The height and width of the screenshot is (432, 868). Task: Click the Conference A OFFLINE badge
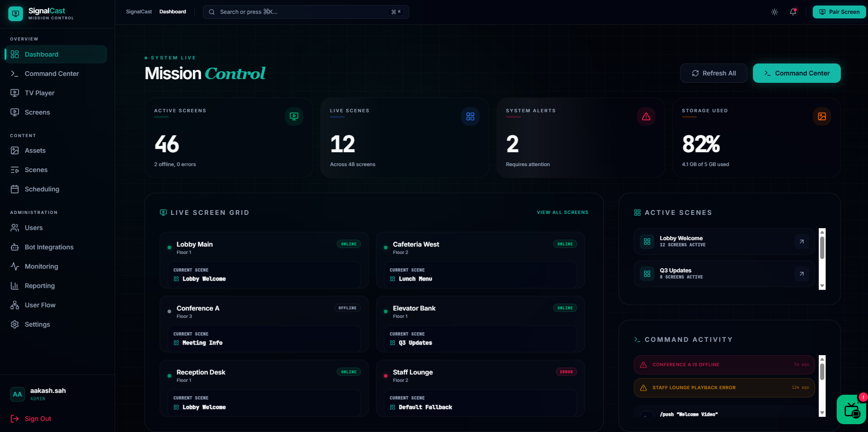[x=347, y=308]
